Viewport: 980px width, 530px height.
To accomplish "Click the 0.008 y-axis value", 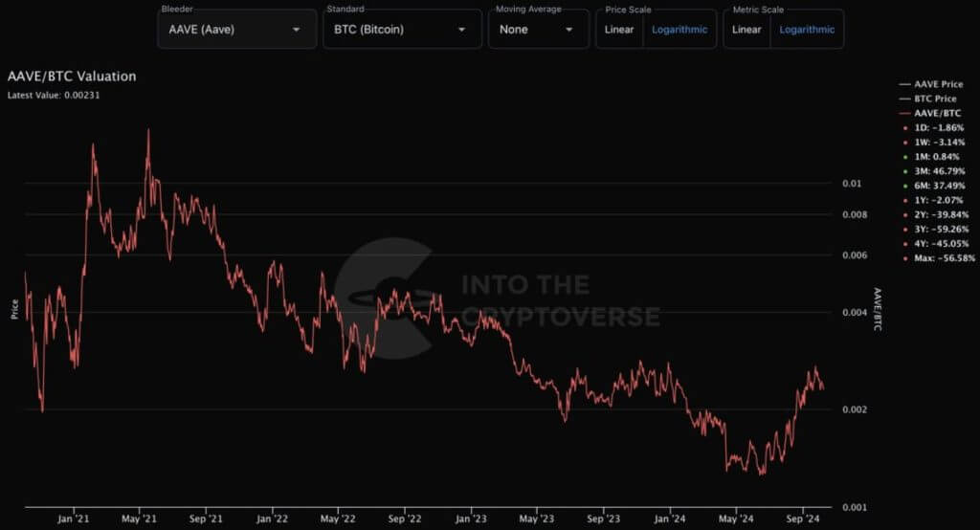I will coord(855,214).
